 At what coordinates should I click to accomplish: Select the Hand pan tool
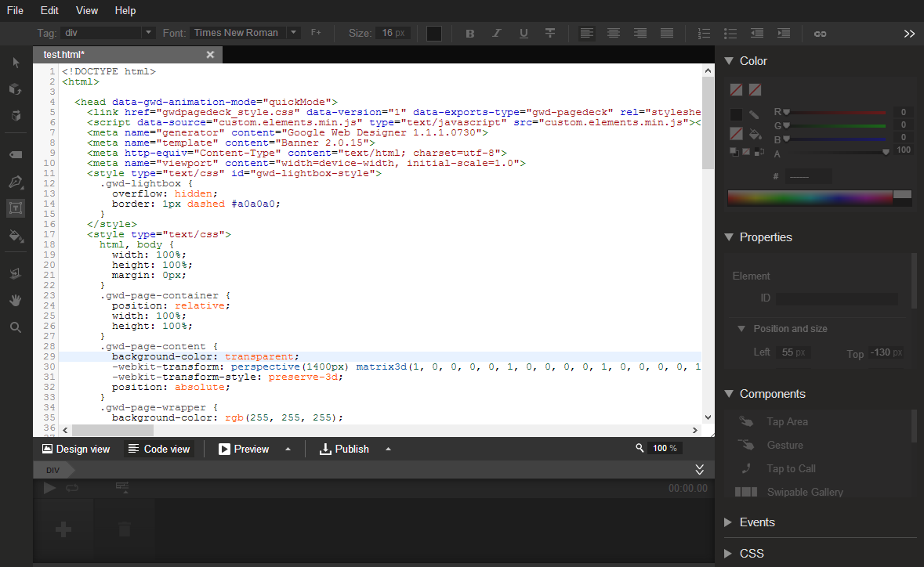(x=16, y=300)
